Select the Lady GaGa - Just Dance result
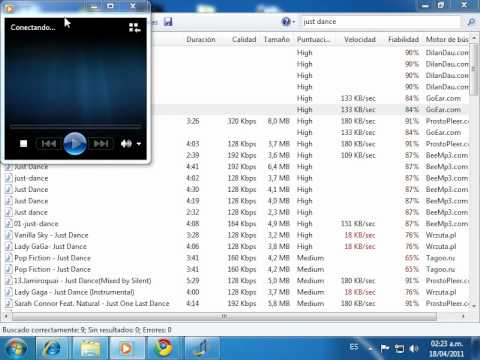The image size is (480, 360). (50, 247)
